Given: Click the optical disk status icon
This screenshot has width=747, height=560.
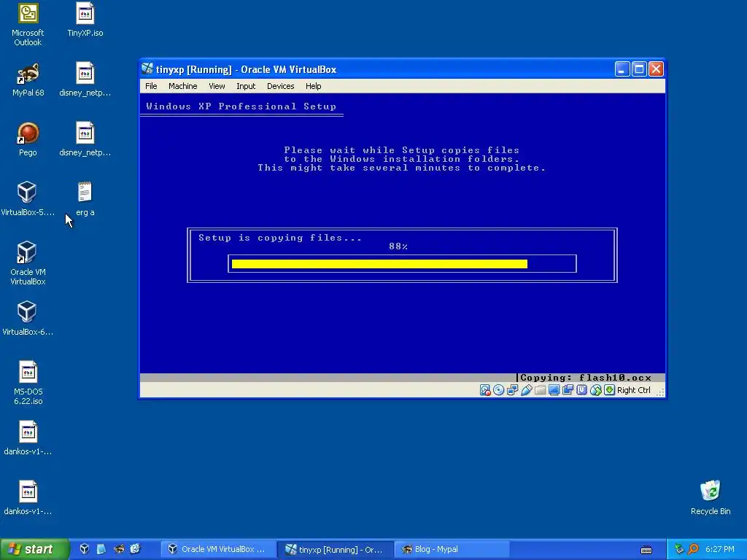Looking at the screenshot, I should (498, 390).
